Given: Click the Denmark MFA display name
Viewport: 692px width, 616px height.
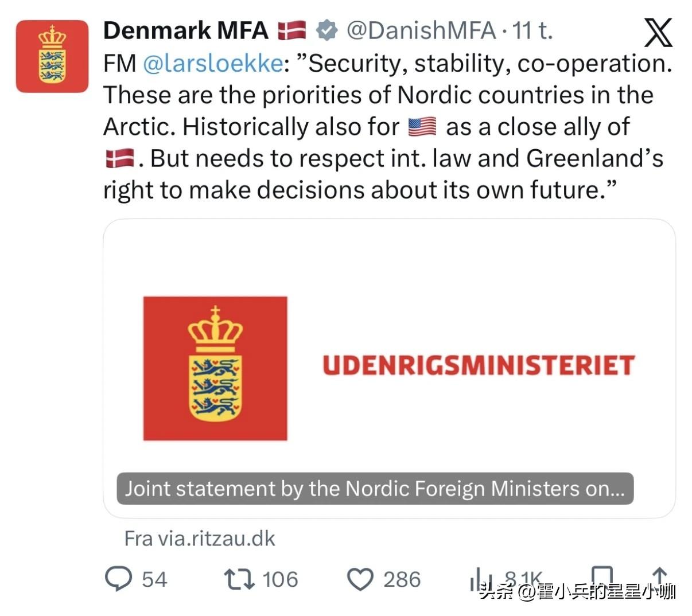Looking at the screenshot, I should pos(185,30).
